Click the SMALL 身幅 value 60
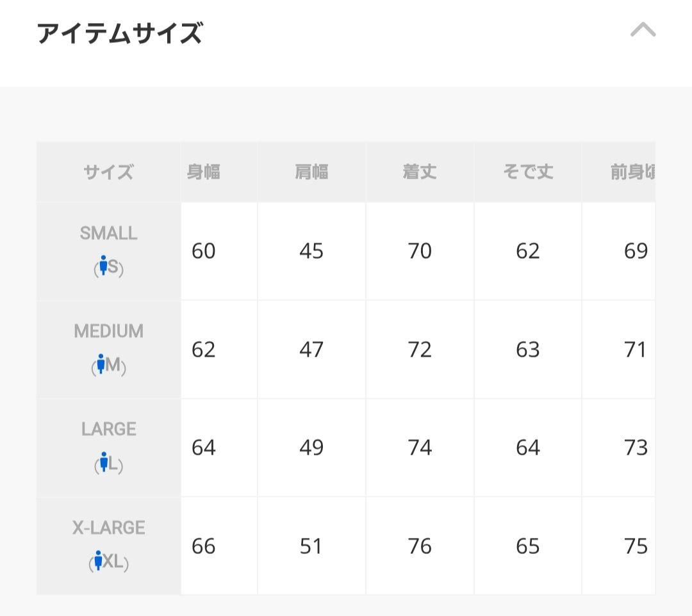This screenshot has width=692, height=616. pyautogui.click(x=204, y=252)
